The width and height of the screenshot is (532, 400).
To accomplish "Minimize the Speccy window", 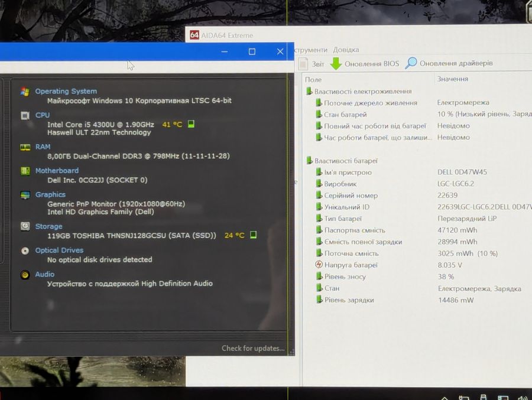I will click(x=224, y=51).
